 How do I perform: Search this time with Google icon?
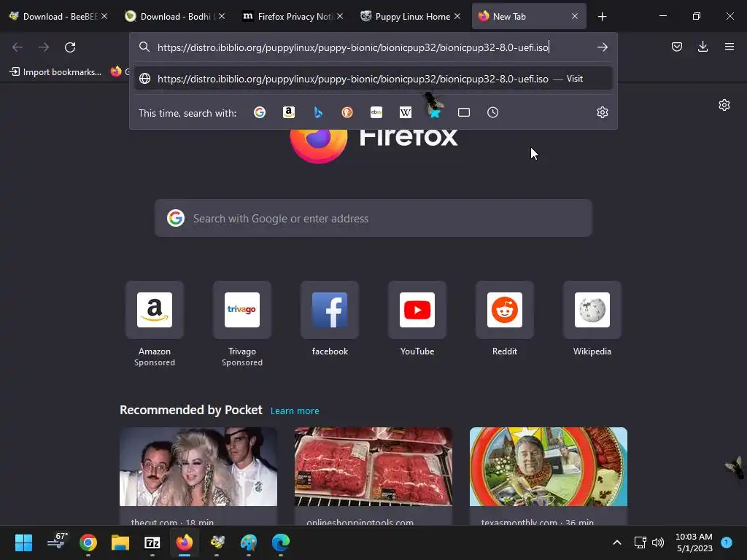click(260, 112)
